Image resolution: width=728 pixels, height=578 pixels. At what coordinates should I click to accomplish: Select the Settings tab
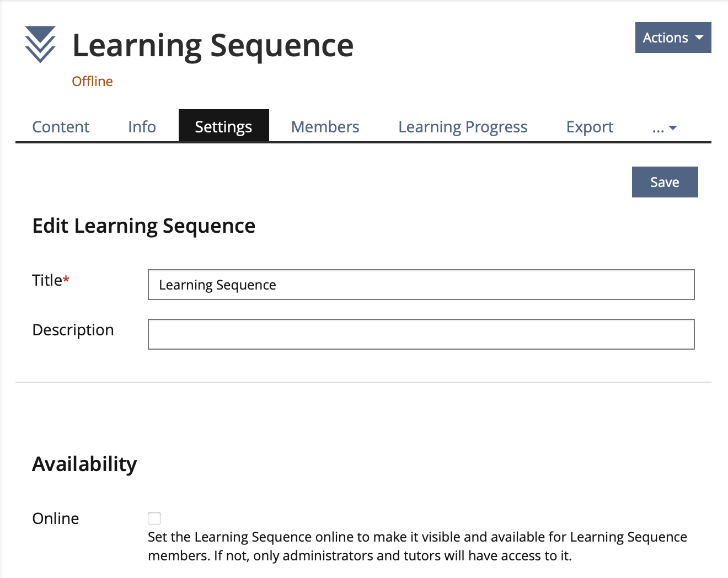(x=223, y=127)
